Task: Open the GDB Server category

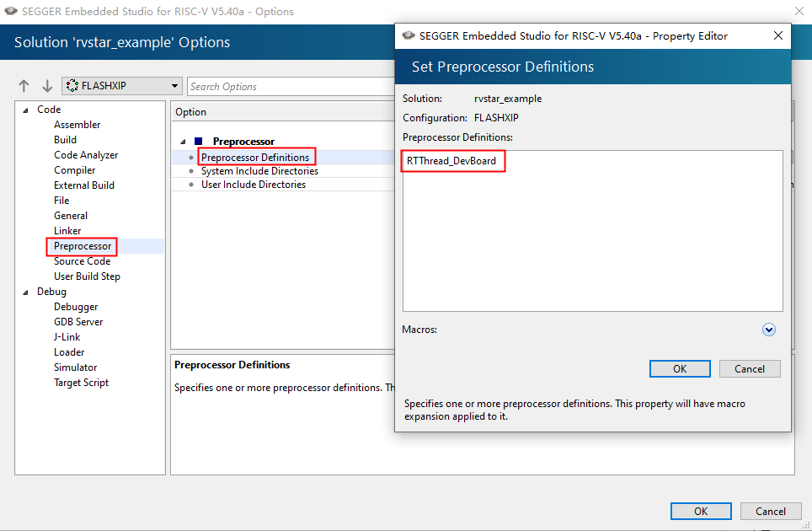Action: pos(78,322)
